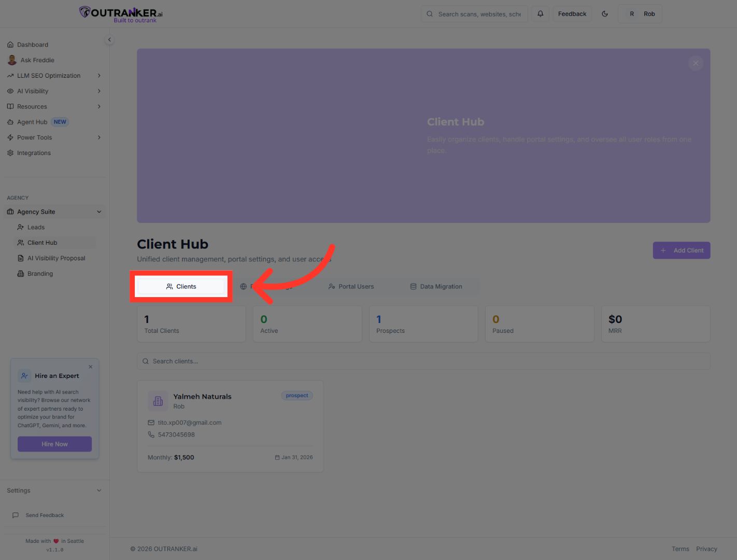Click the Ask Freddie avatar
Viewport: 737px width, 560px height.
[12, 60]
